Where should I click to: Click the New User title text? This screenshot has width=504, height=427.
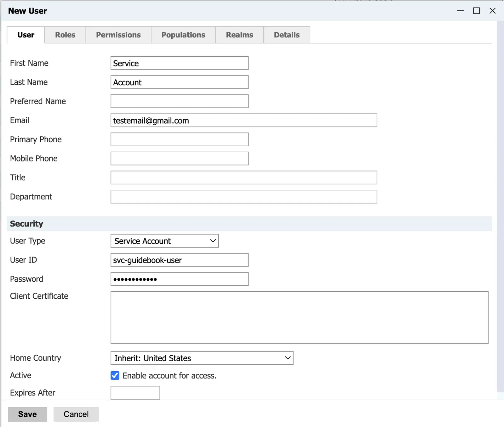pyautogui.click(x=28, y=11)
